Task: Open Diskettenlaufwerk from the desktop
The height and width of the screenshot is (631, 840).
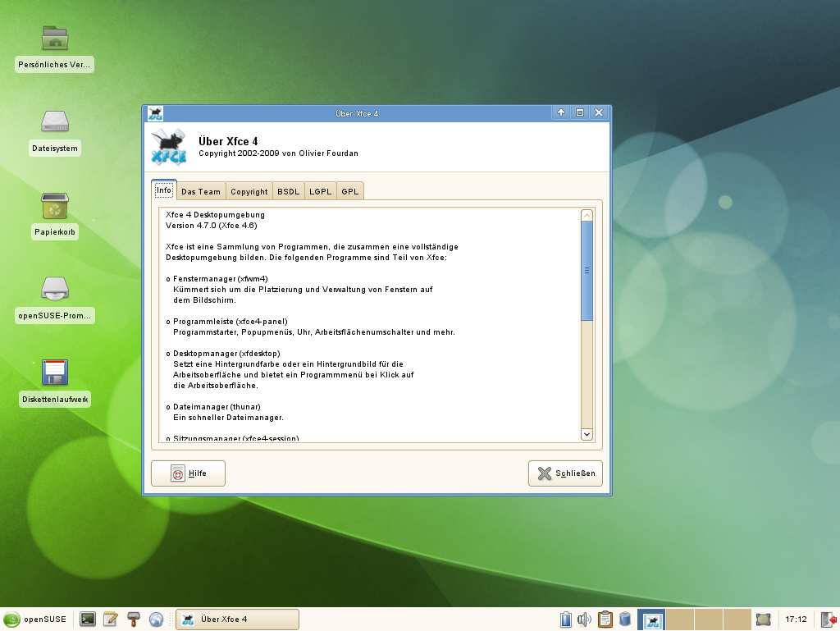Action: pos(54,372)
